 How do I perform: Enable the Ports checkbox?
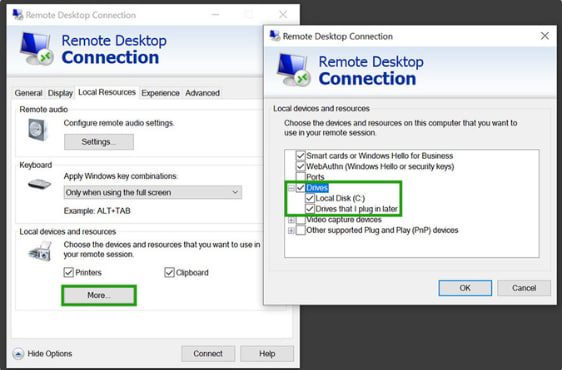click(300, 177)
